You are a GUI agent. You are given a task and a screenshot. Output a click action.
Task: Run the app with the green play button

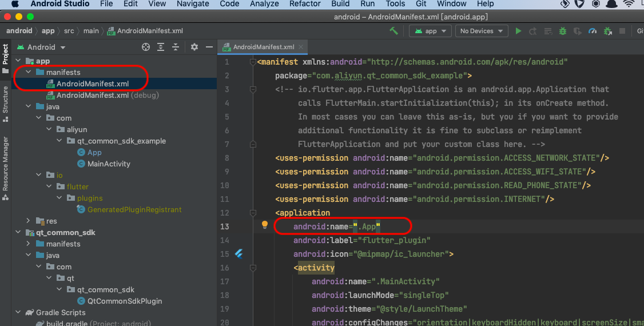[x=518, y=31]
